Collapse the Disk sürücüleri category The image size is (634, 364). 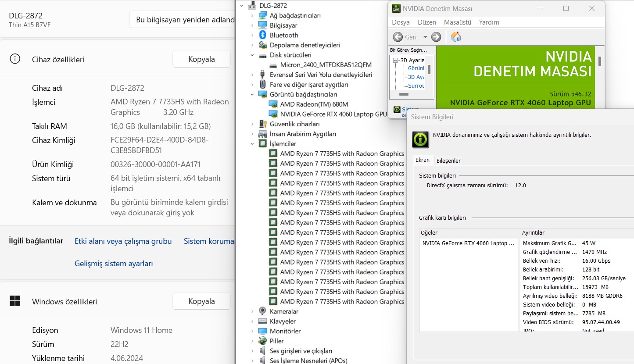252,55
